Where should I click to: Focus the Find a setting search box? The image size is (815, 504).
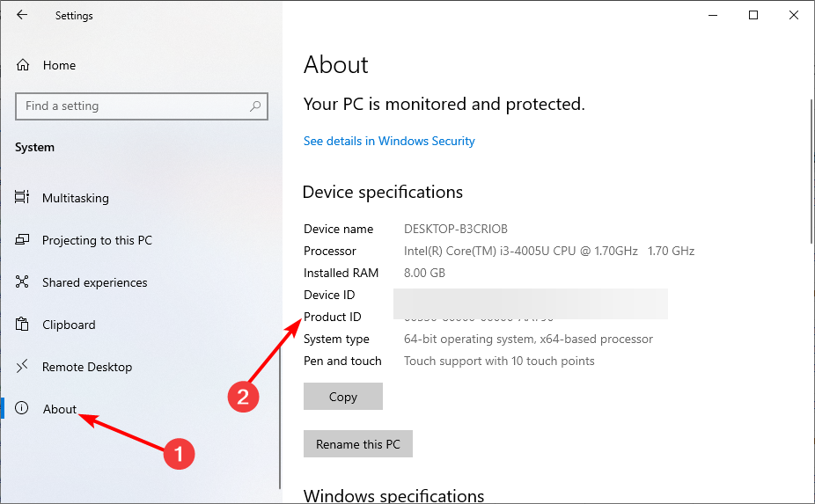pyautogui.click(x=132, y=106)
